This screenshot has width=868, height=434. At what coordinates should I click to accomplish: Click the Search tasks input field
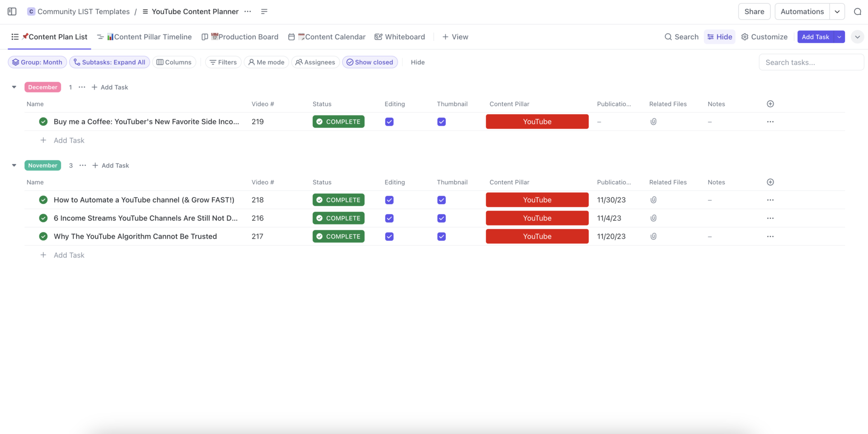811,62
